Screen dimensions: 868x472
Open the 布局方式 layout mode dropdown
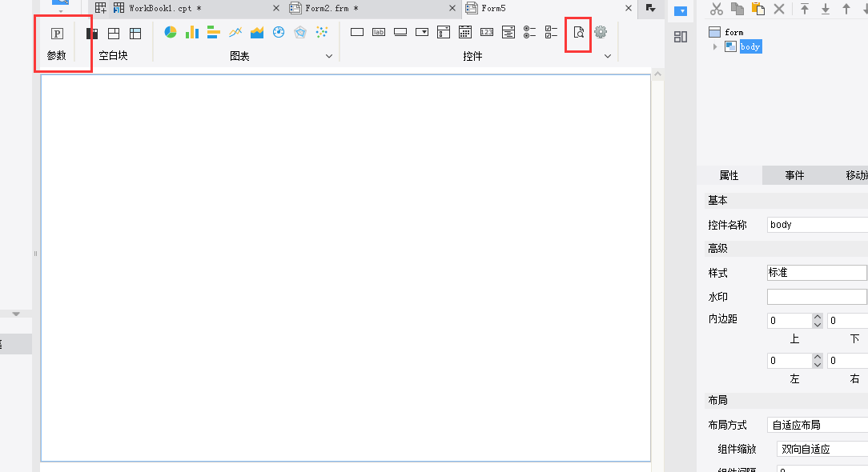817,425
